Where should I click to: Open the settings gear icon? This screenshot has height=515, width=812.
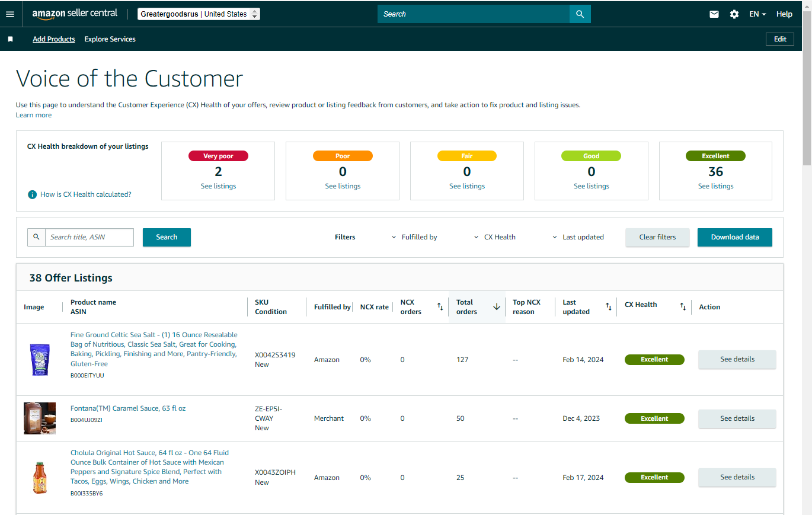[734, 14]
